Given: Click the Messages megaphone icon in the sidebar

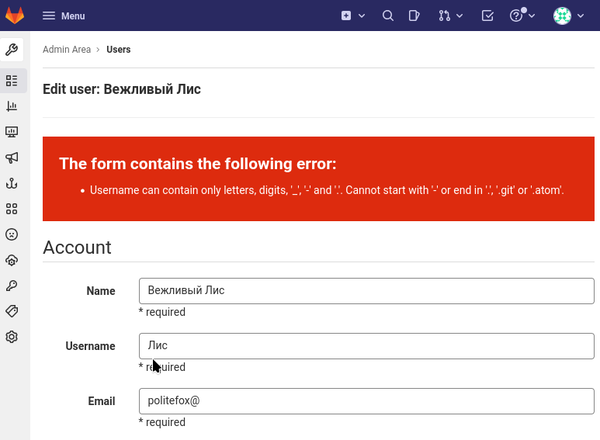Looking at the screenshot, I should 12,158.
